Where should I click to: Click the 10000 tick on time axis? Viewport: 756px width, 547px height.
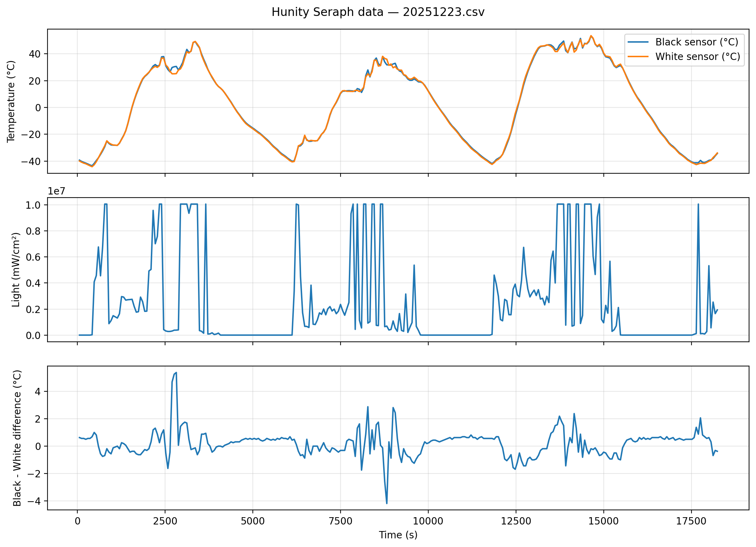428,521
